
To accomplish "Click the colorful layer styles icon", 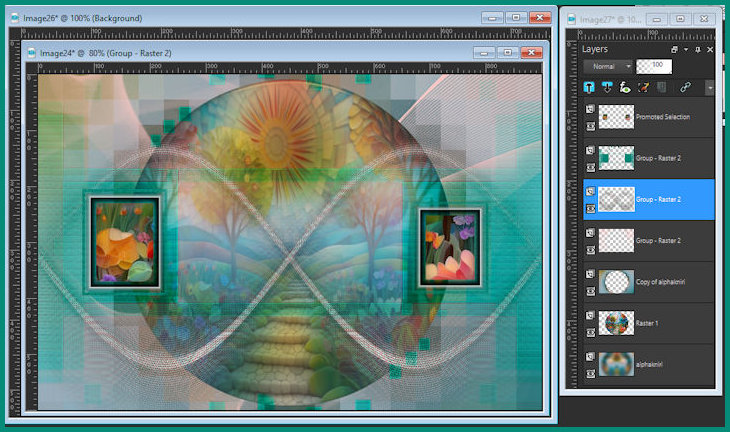I will point(642,87).
